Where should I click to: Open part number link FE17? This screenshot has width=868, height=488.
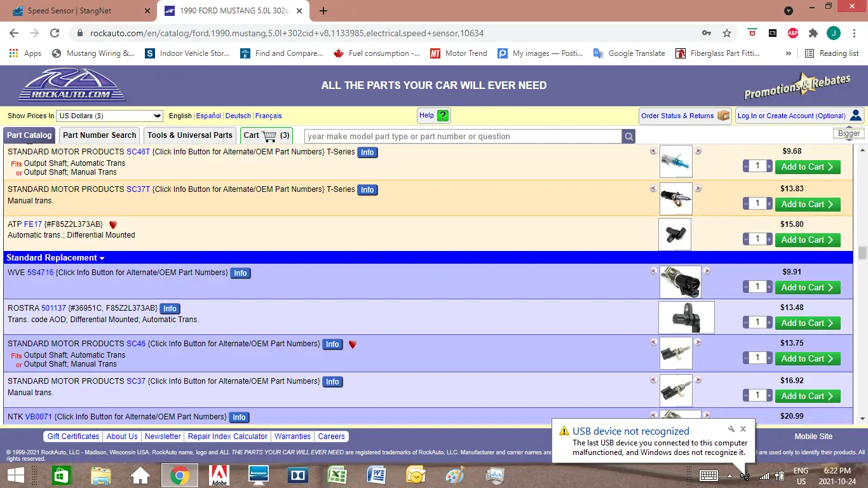[x=33, y=224]
